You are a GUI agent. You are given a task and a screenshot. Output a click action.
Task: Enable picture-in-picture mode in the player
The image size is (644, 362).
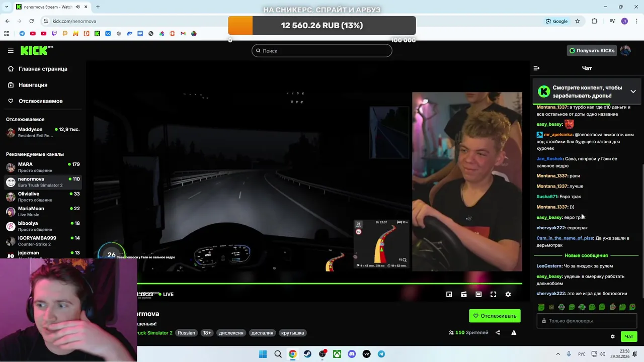[x=449, y=295]
